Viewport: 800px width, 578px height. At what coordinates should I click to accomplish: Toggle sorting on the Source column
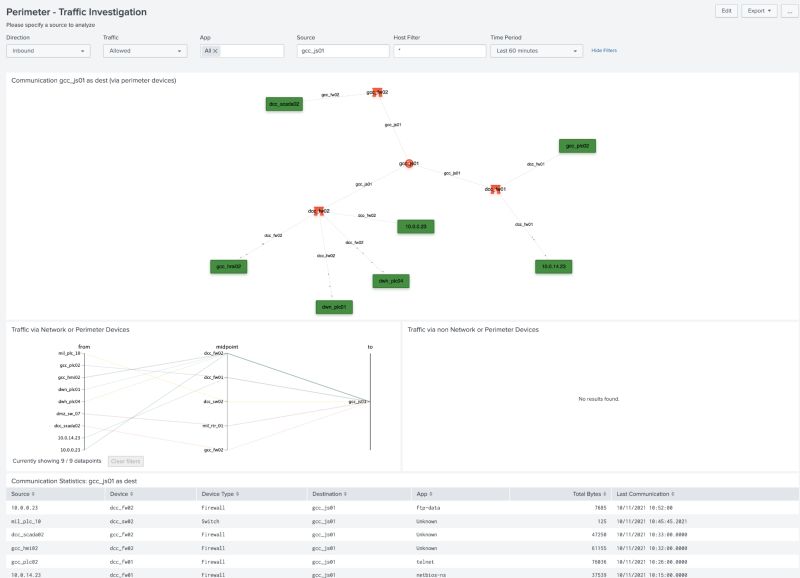(x=18, y=495)
